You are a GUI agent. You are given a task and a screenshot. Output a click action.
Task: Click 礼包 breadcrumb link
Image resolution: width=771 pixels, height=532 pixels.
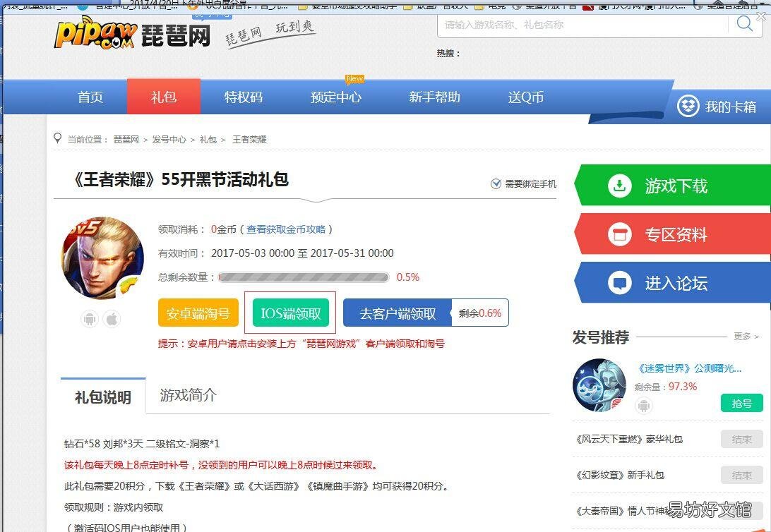tap(208, 140)
